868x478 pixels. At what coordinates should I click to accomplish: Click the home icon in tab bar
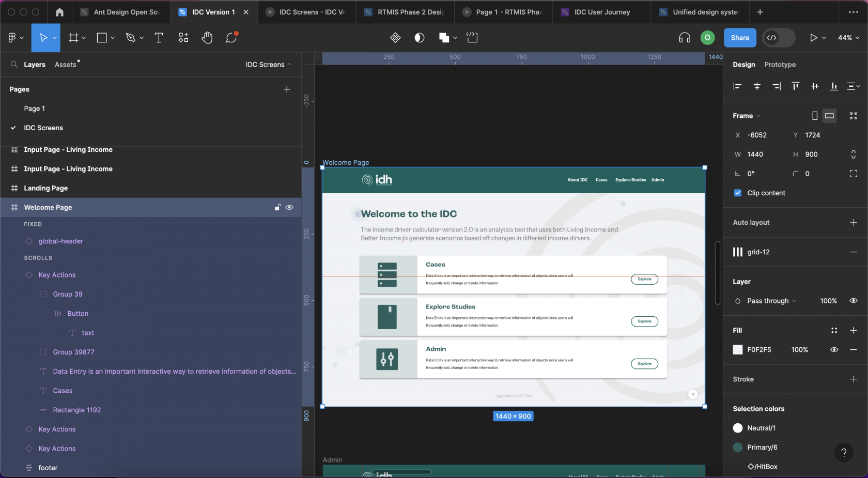59,12
